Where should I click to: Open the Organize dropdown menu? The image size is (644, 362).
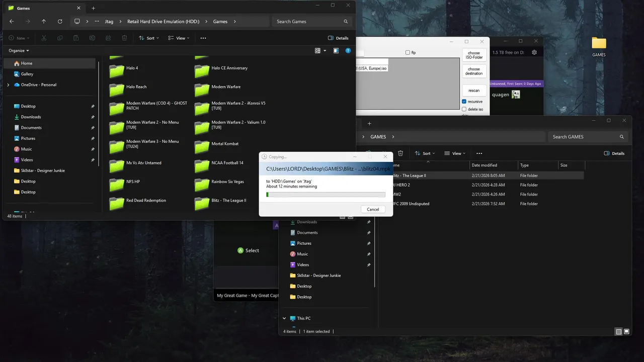pyautogui.click(x=19, y=51)
